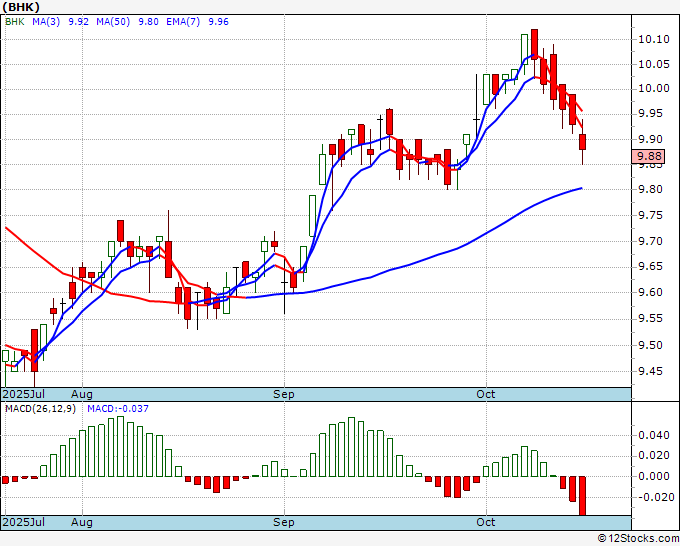Select the 10.00 price axis label

[x=654, y=89]
